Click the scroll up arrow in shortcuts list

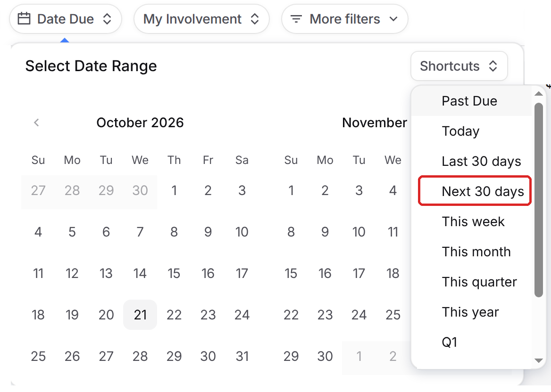pyautogui.click(x=538, y=94)
